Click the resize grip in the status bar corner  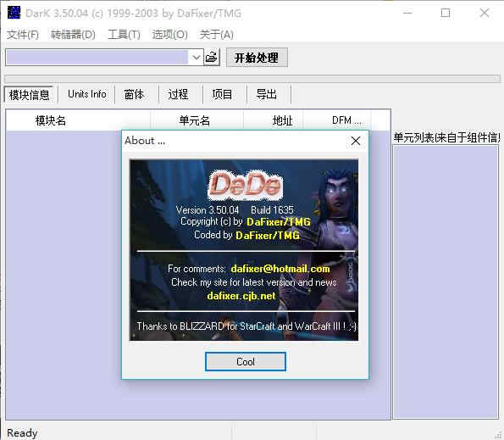click(499, 435)
